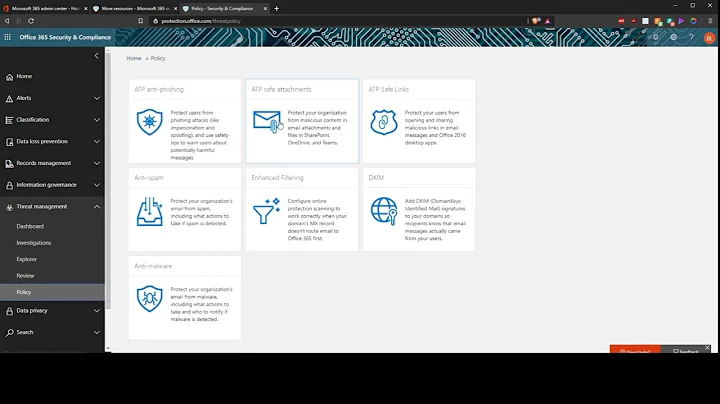Click the Home breadcrumb link
720x404 pixels.
coord(134,58)
